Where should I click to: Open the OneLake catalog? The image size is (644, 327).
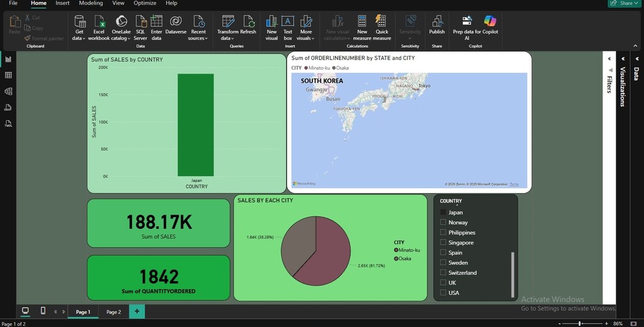coord(121,28)
